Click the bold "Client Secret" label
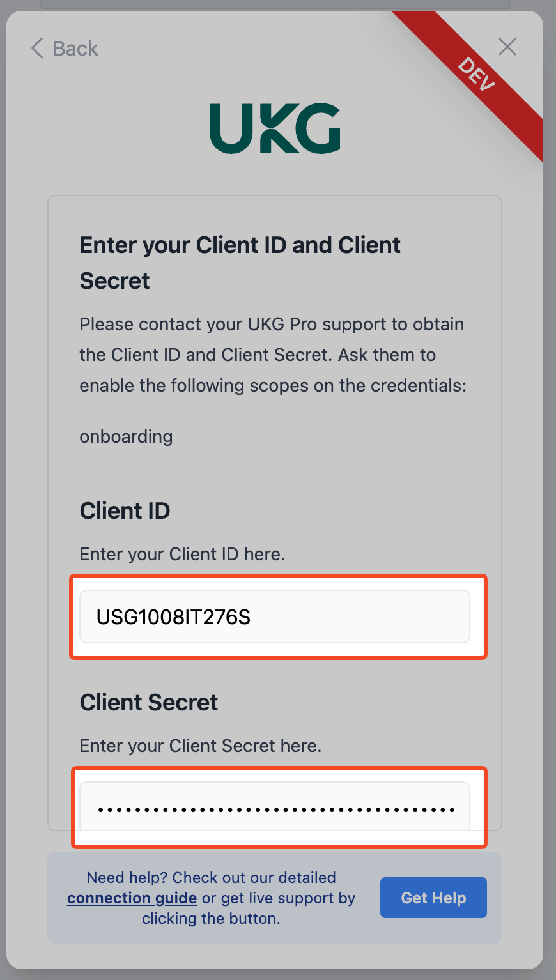The image size is (556, 980). [x=148, y=703]
